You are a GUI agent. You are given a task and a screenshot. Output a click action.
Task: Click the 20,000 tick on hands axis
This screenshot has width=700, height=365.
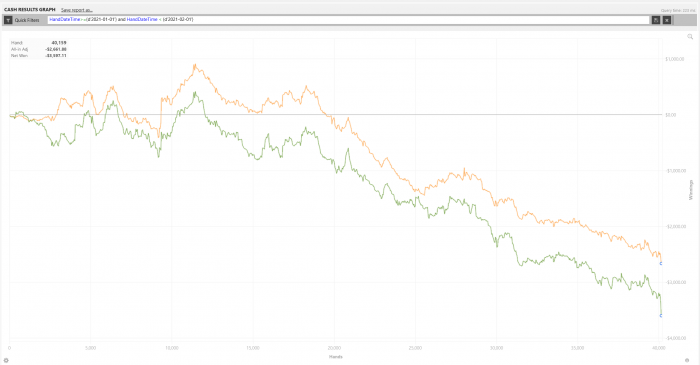pyautogui.click(x=334, y=348)
